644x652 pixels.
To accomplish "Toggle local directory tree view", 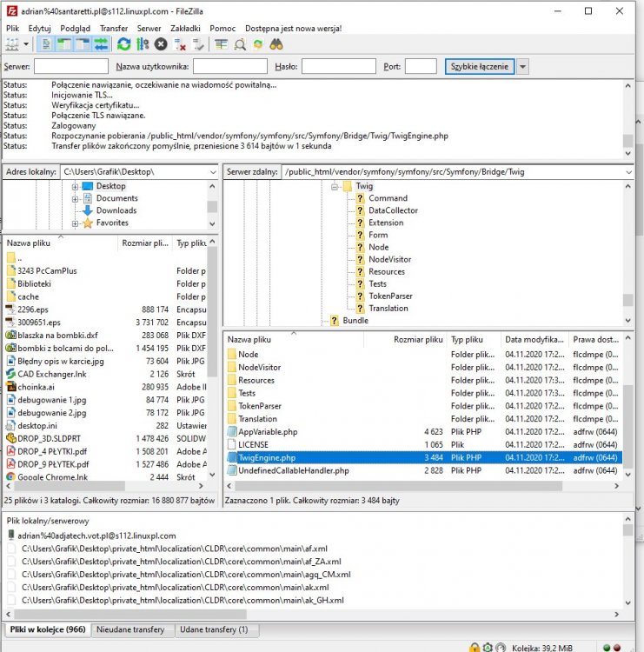I will click(64, 44).
